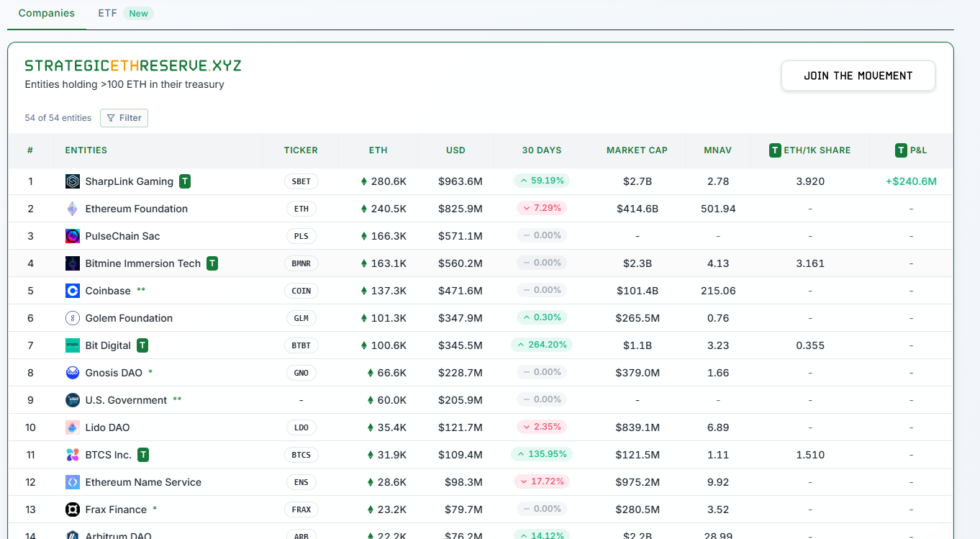Open the Ethereum Name Service entity name
This screenshot has height=539, width=980.
click(143, 482)
